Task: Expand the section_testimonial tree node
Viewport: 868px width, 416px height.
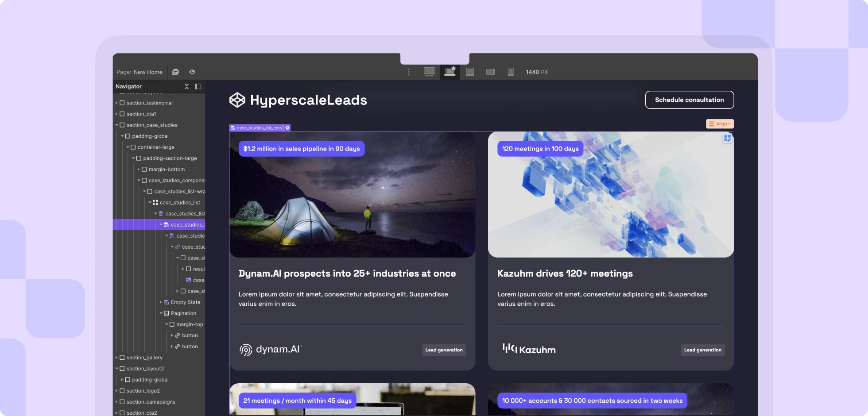Action: click(x=116, y=103)
